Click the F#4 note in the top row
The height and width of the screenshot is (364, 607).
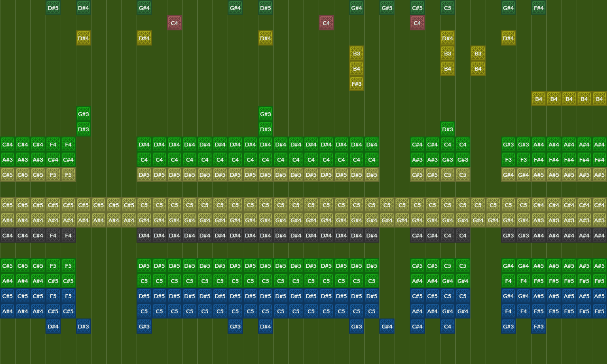[539, 8]
